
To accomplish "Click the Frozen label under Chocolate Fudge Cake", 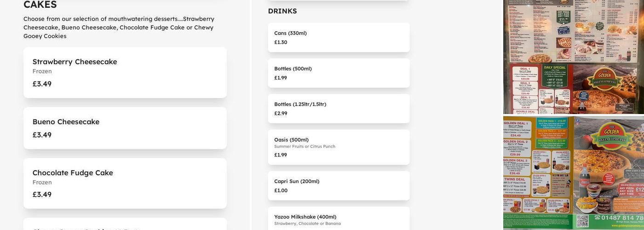I will pos(42,182).
